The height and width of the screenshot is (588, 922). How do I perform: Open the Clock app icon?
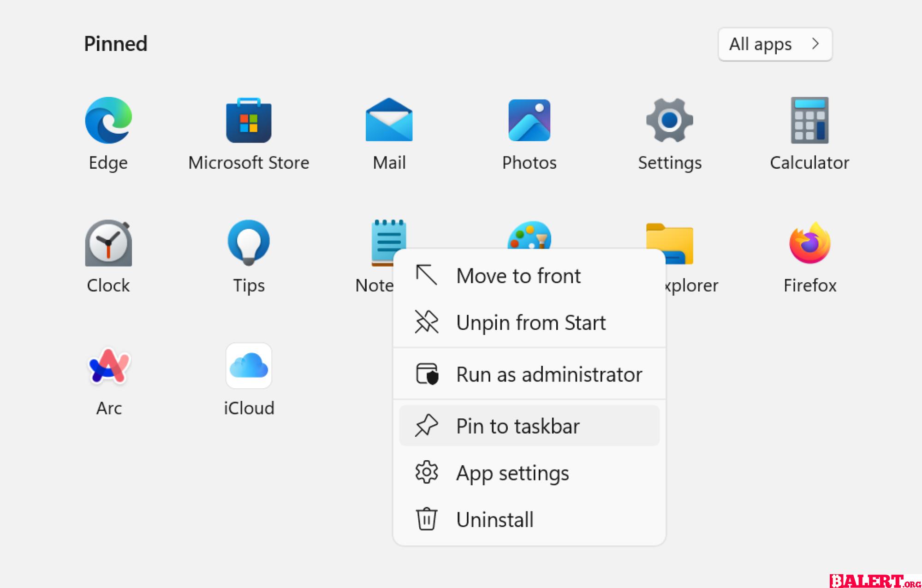(108, 243)
